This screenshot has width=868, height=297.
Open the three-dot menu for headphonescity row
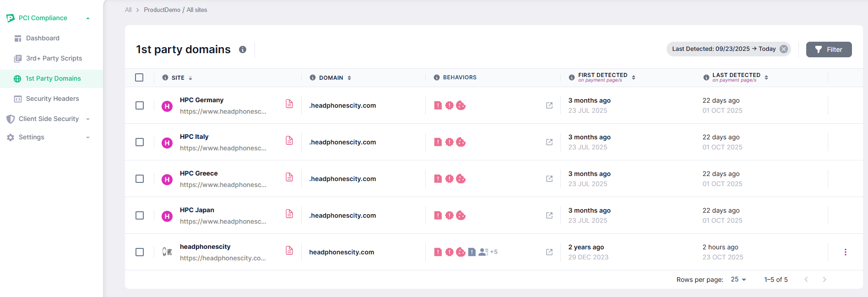point(845,252)
